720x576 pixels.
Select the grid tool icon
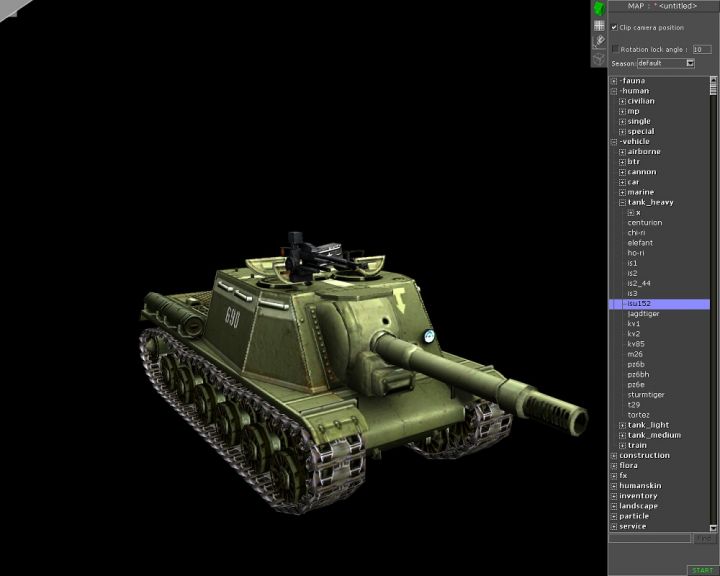coord(599,25)
